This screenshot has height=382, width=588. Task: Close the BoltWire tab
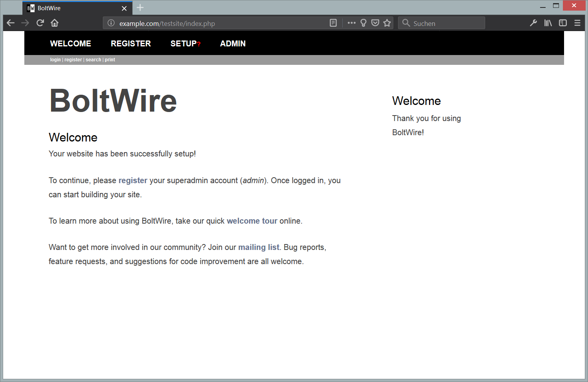point(124,8)
